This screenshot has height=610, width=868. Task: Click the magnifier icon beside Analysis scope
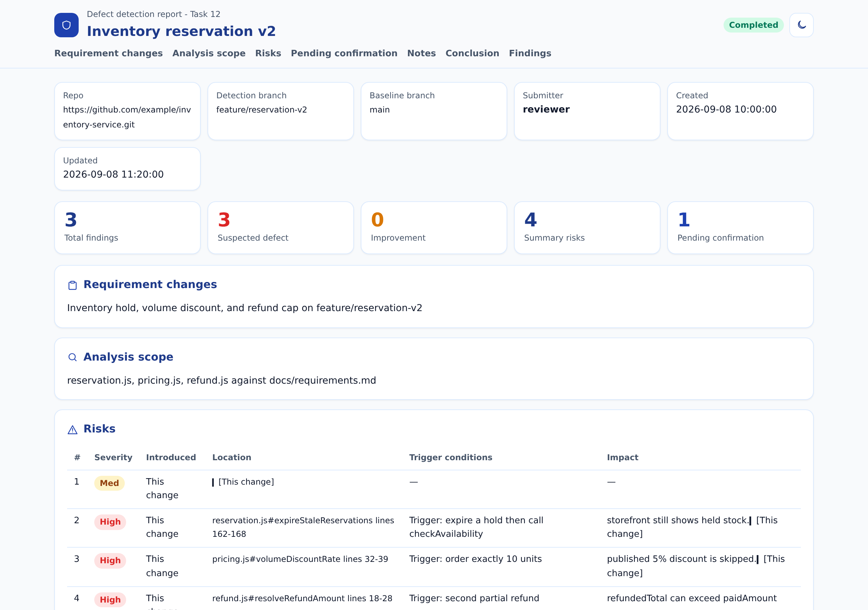click(x=72, y=357)
